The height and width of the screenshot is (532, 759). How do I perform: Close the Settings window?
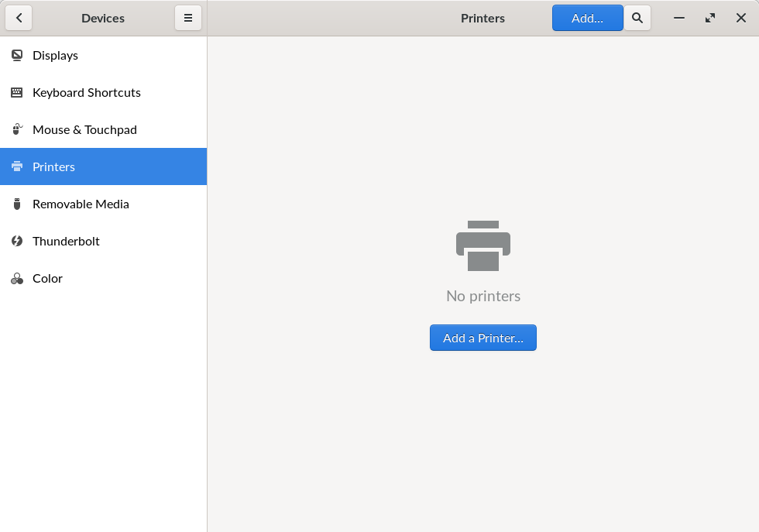[741, 18]
